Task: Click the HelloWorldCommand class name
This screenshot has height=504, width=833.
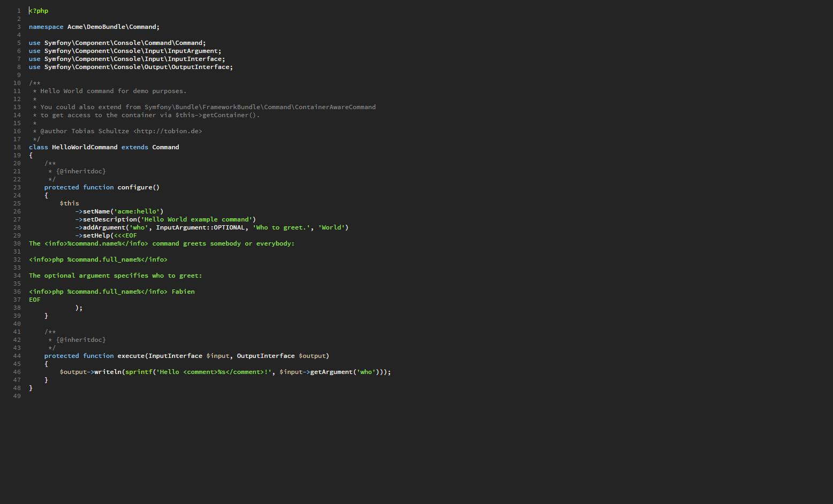Action: (x=85, y=147)
